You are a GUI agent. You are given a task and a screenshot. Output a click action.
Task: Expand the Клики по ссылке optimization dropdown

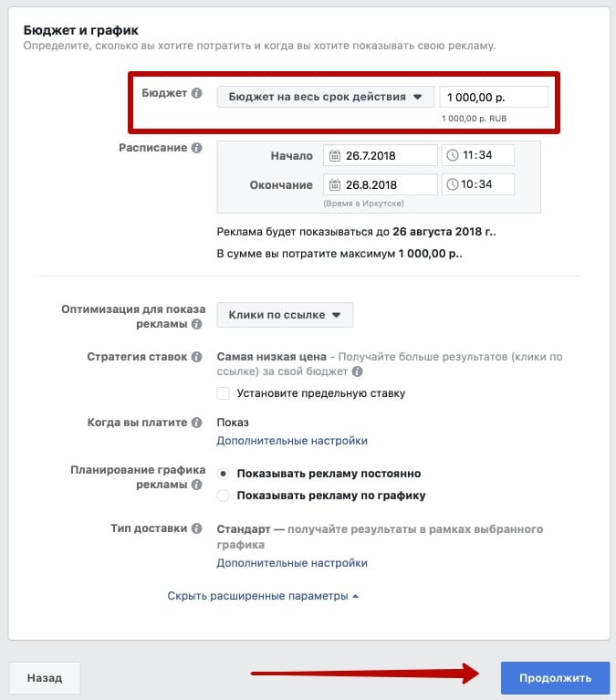click(285, 315)
